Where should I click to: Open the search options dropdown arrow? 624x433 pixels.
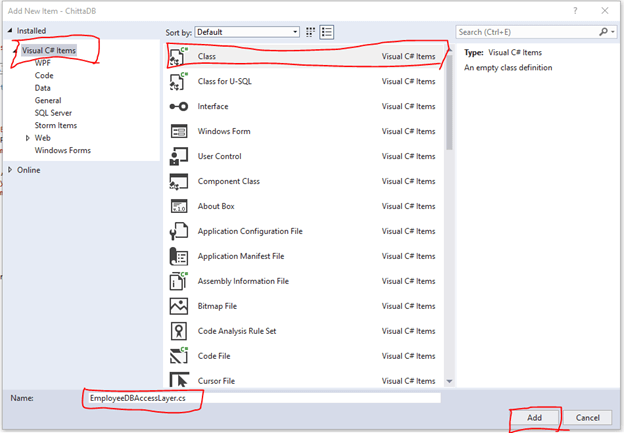click(x=613, y=32)
